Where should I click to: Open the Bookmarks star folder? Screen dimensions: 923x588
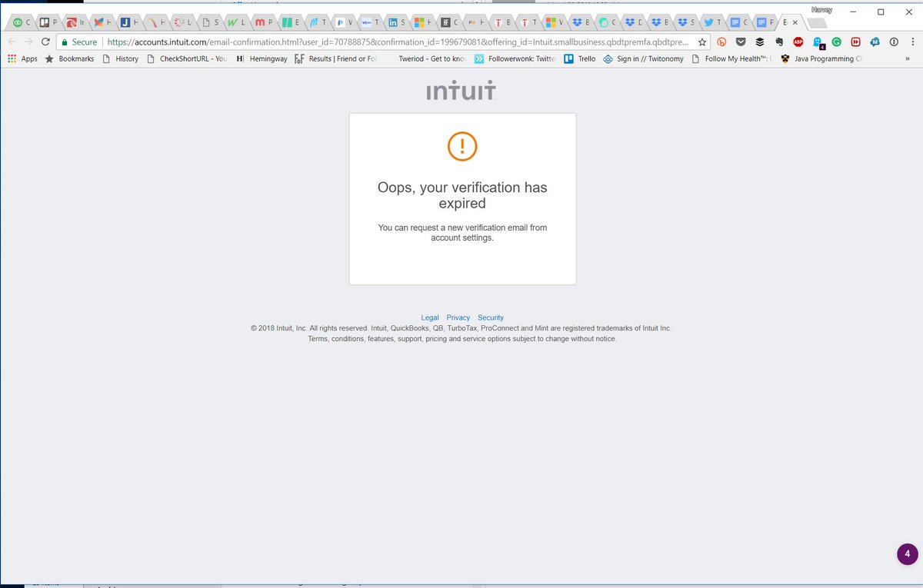coord(69,58)
